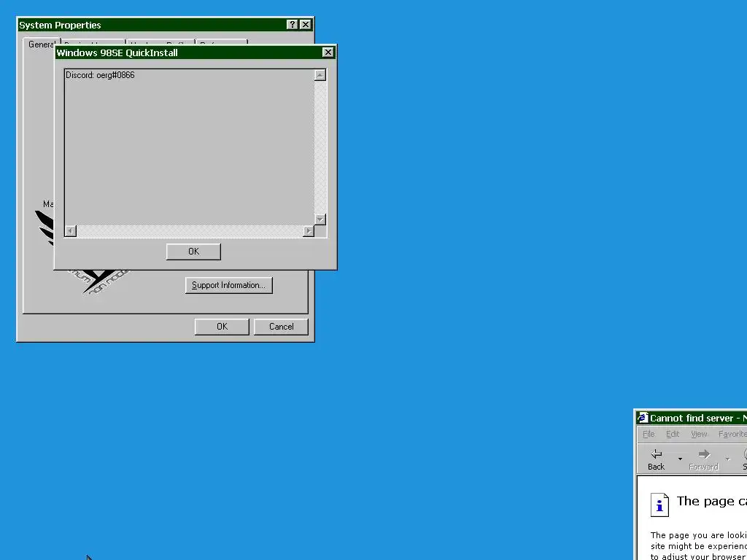
Task: Click OK in the Windows 98SE QuickInstall dialog
Action: (x=193, y=252)
